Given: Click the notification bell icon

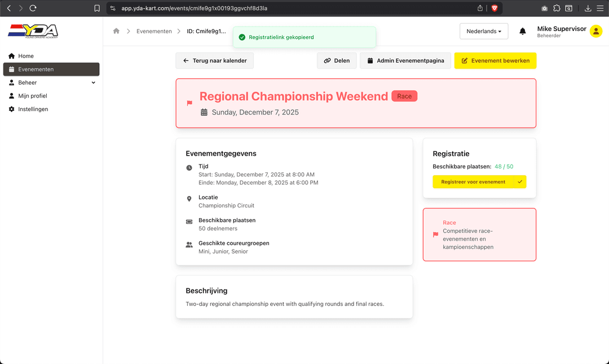Looking at the screenshot, I should click(x=523, y=32).
